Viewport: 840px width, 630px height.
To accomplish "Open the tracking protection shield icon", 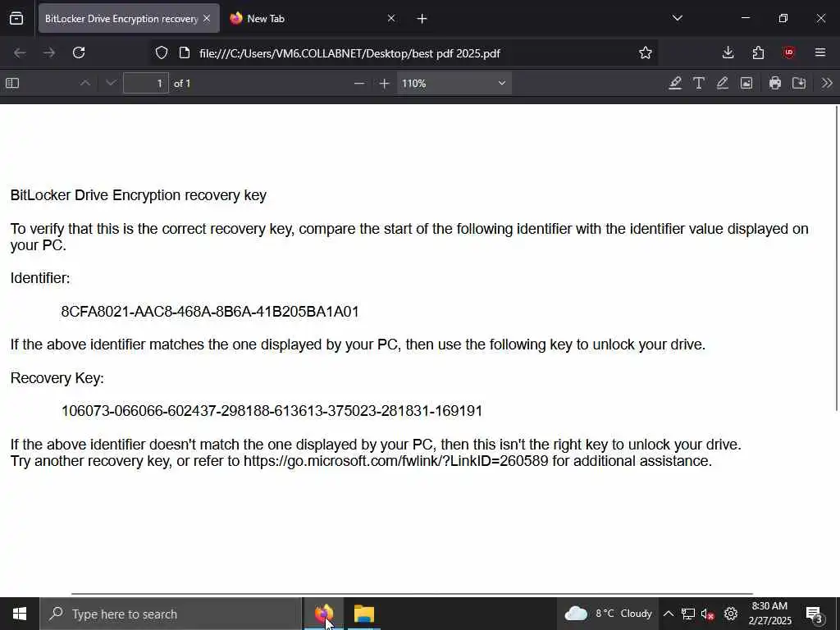I will (x=162, y=52).
